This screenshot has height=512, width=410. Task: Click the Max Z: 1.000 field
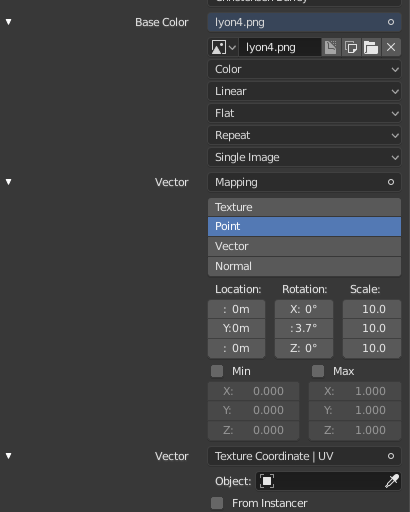[355, 430]
